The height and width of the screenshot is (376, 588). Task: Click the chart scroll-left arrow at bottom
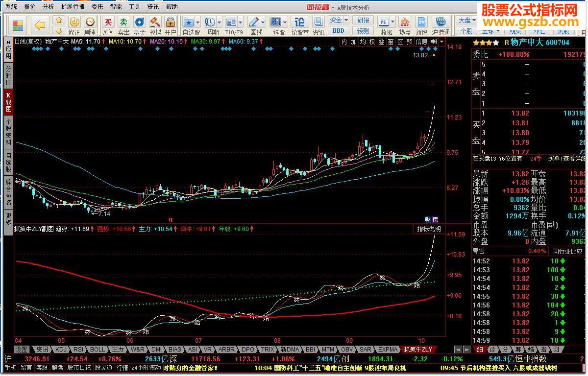coord(457,350)
